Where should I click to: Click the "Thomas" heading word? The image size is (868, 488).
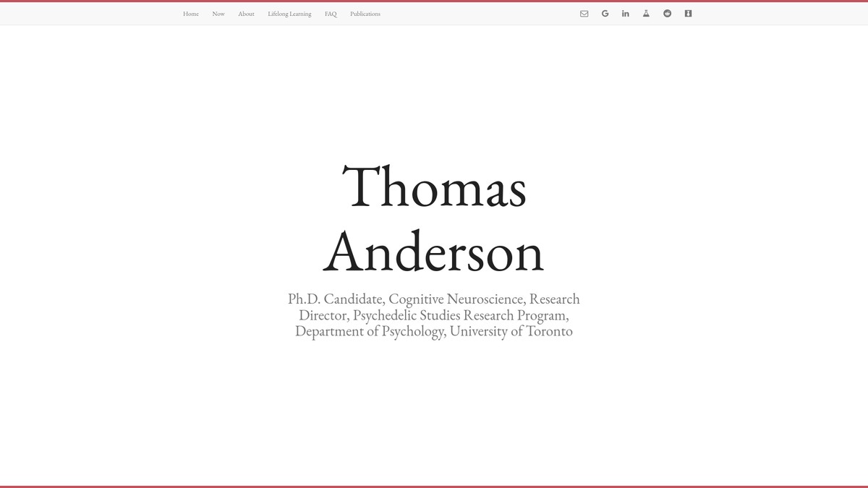point(434,187)
